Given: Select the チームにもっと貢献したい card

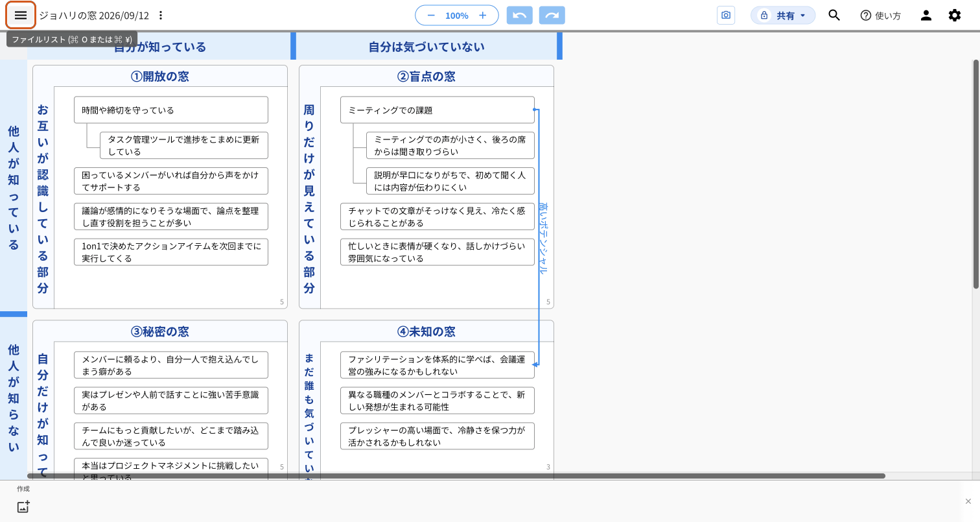Looking at the screenshot, I should pos(171,436).
